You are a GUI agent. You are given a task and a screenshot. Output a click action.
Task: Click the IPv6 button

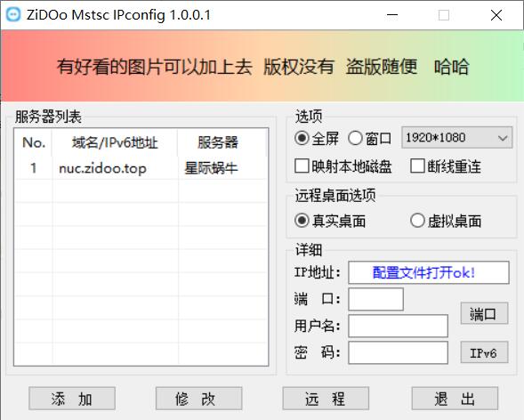tap(484, 352)
